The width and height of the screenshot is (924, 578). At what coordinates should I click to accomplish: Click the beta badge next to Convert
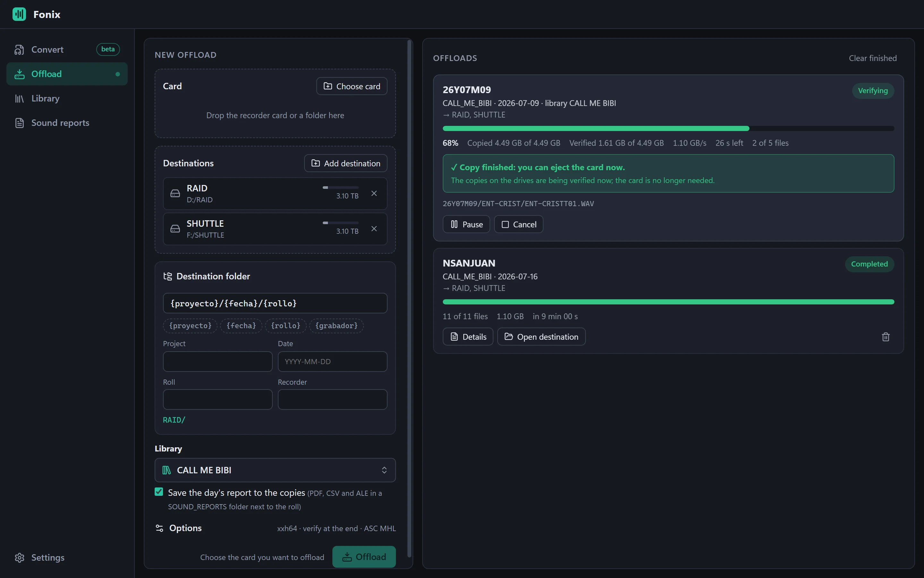click(108, 49)
